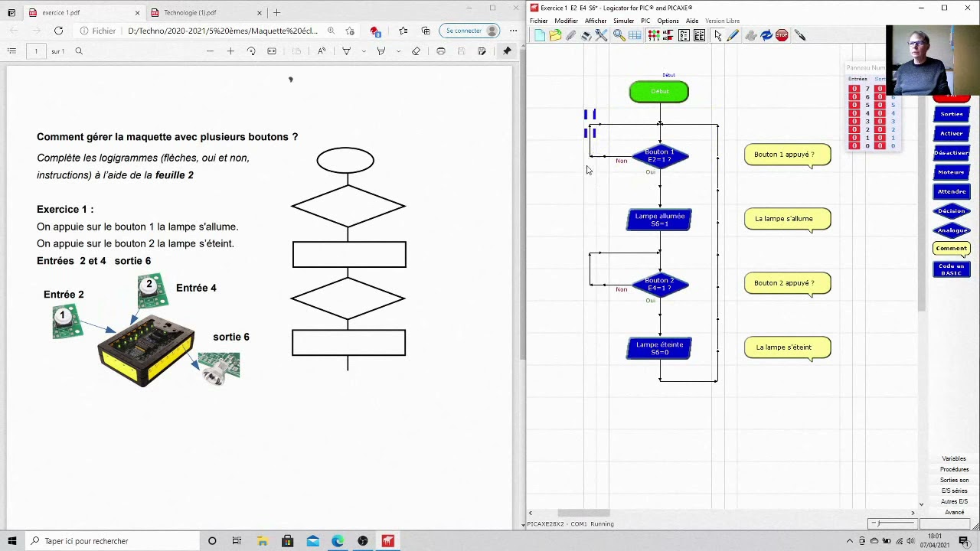This screenshot has width=980, height=551.
Task: Click the new file icon in Logicator
Action: click(x=540, y=35)
